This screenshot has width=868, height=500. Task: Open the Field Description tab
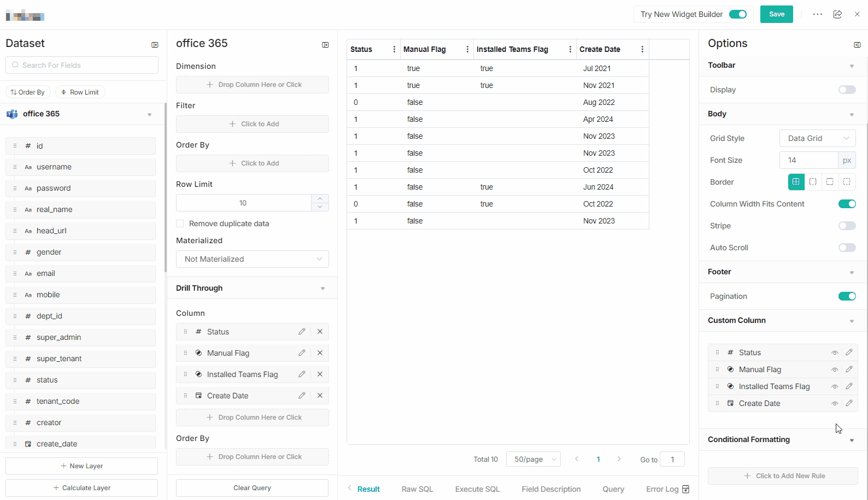(551, 489)
